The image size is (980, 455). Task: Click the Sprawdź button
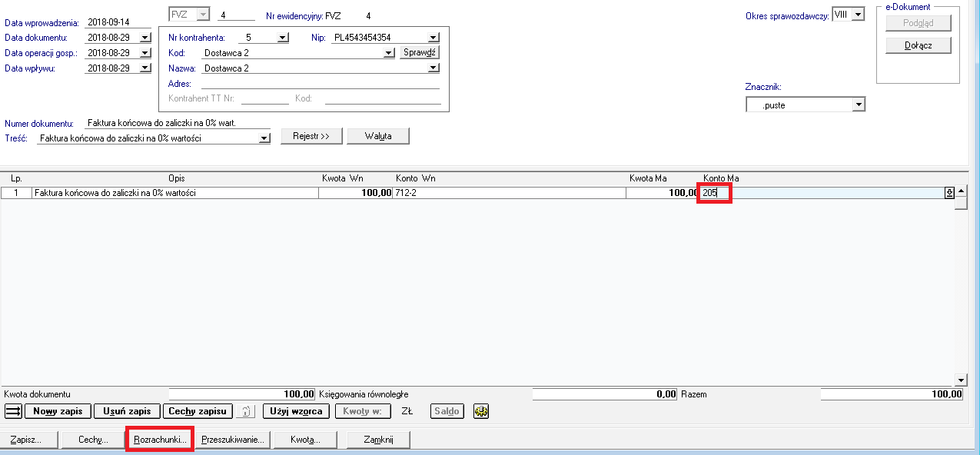pos(420,53)
